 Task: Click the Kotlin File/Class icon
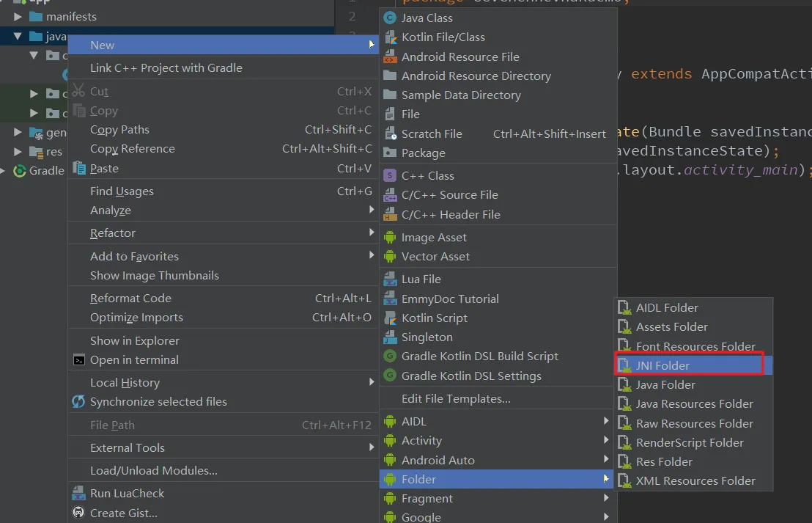[390, 37]
